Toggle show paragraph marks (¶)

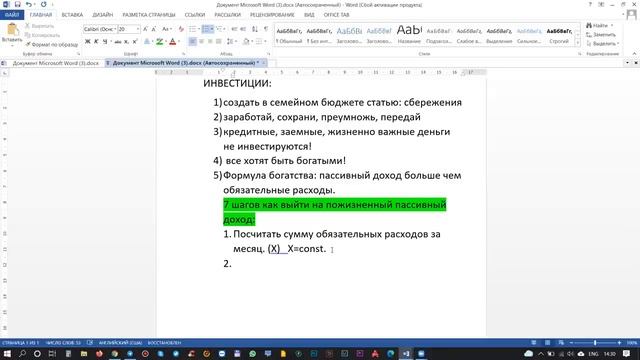(266, 29)
